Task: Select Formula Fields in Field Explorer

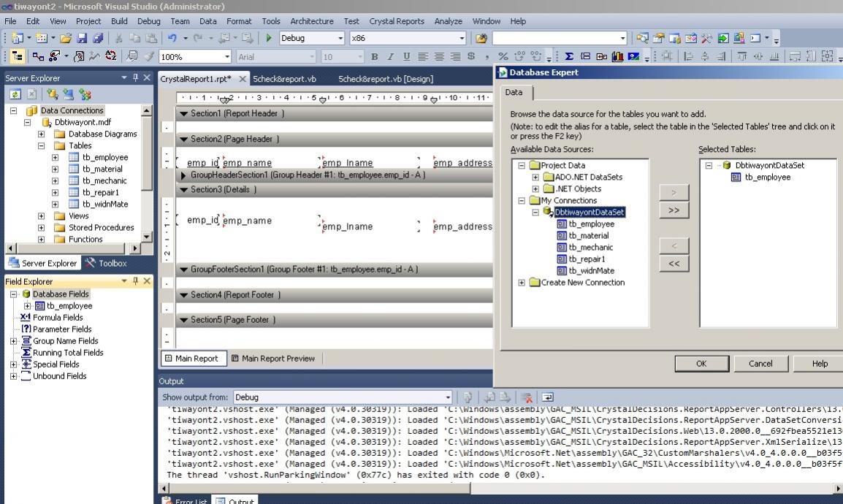Action: pyautogui.click(x=58, y=318)
